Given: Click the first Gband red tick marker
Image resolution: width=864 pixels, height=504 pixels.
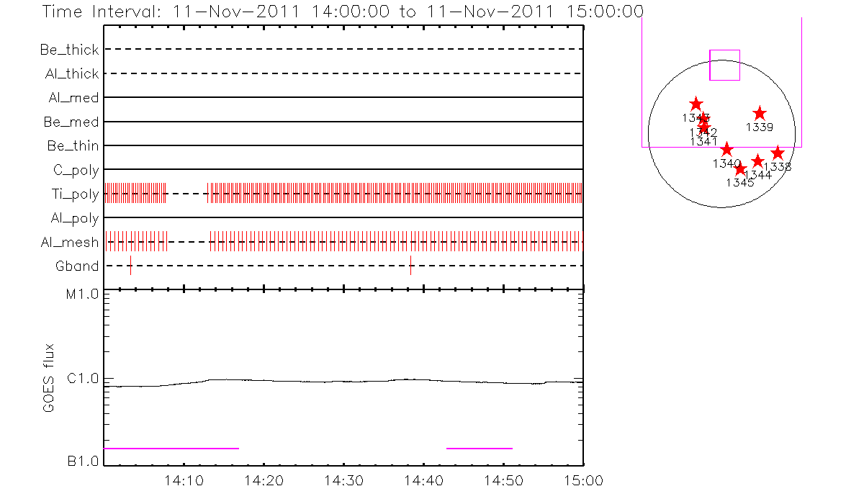Looking at the screenshot, I should pos(130,265).
